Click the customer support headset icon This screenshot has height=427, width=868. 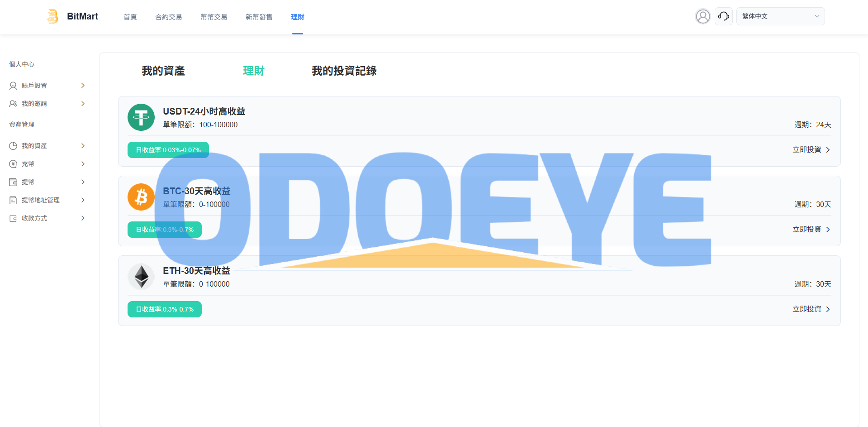click(723, 16)
